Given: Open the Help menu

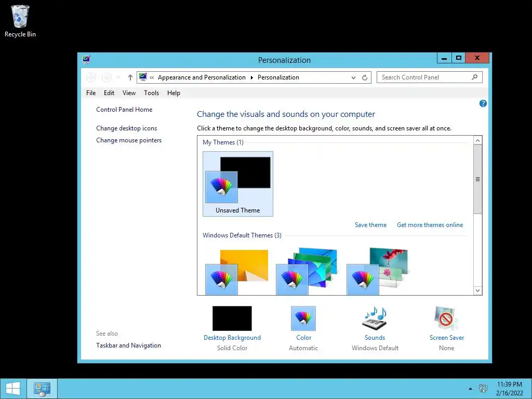Looking at the screenshot, I should click(x=174, y=93).
